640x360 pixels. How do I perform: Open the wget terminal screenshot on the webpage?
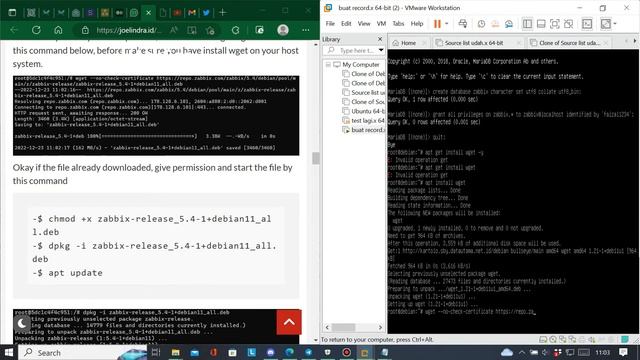tap(156, 116)
